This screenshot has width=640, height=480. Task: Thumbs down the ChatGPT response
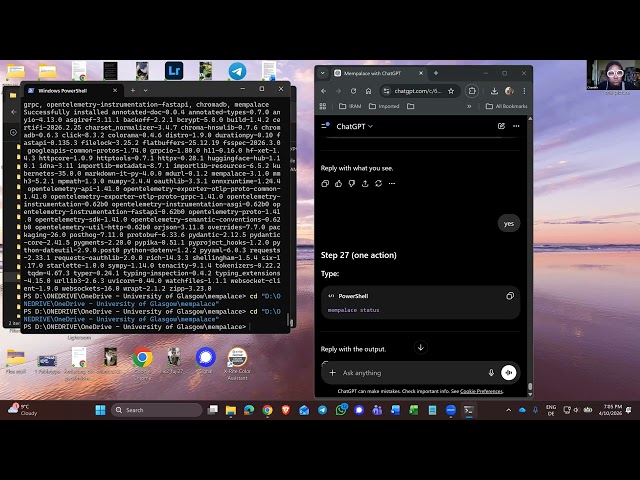click(x=351, y=184)
